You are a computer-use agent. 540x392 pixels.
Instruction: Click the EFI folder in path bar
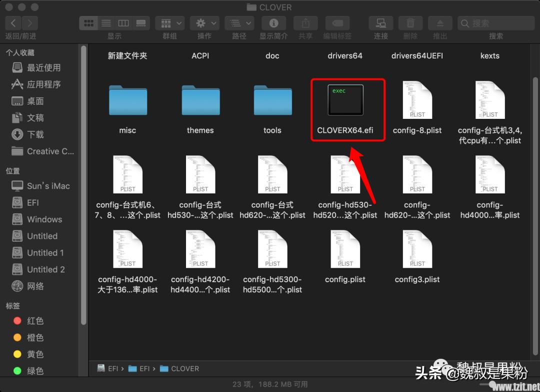(x=139, y=369)
